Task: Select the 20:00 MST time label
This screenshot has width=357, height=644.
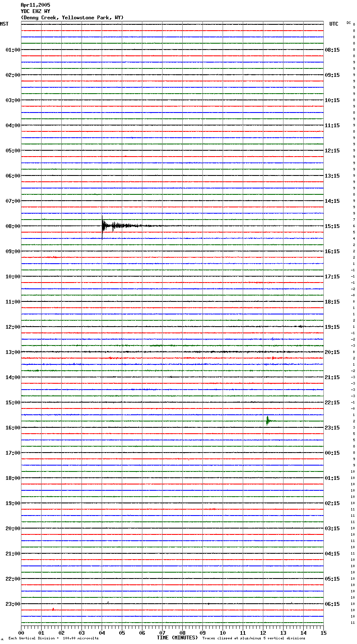Action: tap(13, 529)
